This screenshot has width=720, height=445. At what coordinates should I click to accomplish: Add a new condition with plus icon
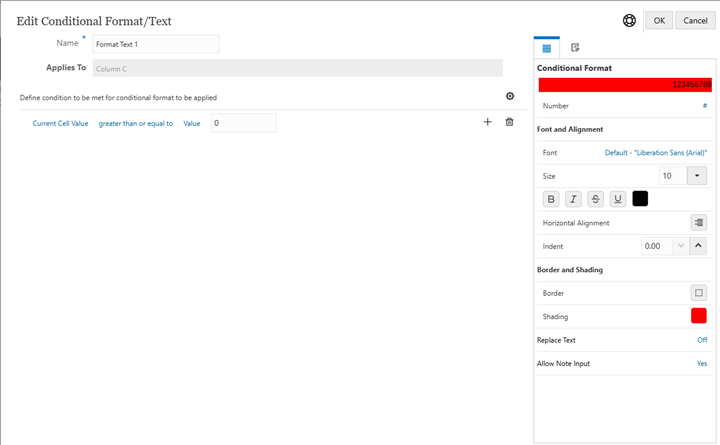488,122
